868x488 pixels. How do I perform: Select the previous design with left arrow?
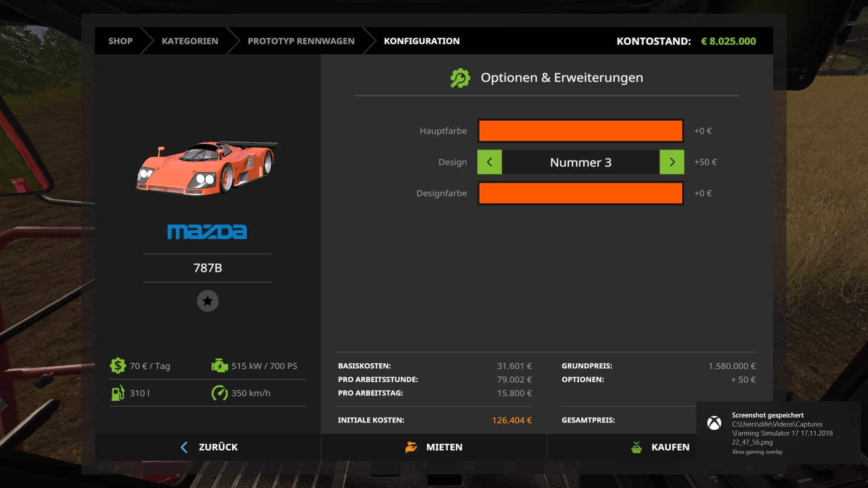pyautogui.click(x=489, y=162)
